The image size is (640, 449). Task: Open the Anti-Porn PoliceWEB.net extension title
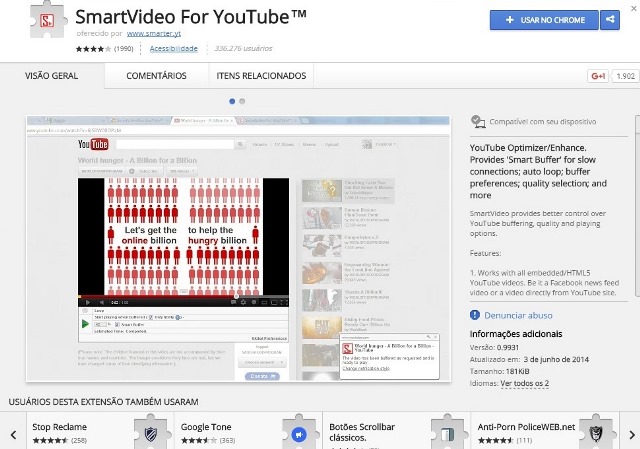click(x=526, y=427)
